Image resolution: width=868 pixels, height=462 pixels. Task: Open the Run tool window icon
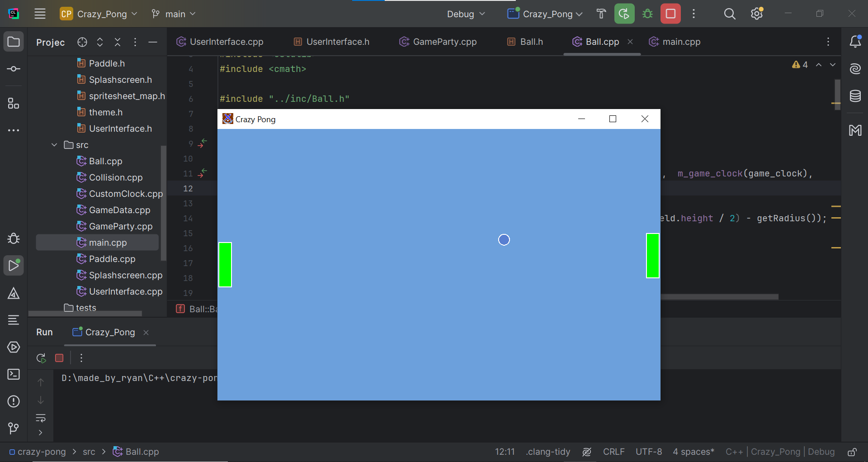pos(14,266)
